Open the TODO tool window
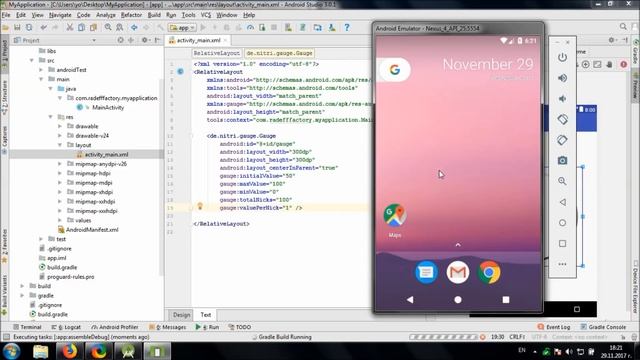This screenshot has height=360, width=640. pos(240,327)
